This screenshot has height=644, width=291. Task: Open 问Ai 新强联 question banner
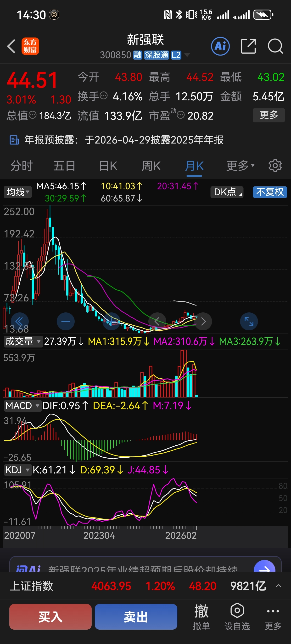click(145, 564)
